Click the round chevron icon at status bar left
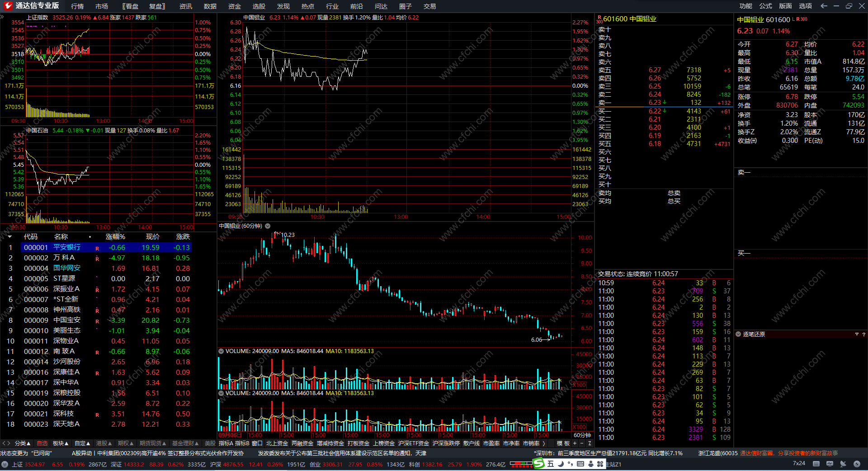This screenshot has height=471, width=868. [5, 464]
